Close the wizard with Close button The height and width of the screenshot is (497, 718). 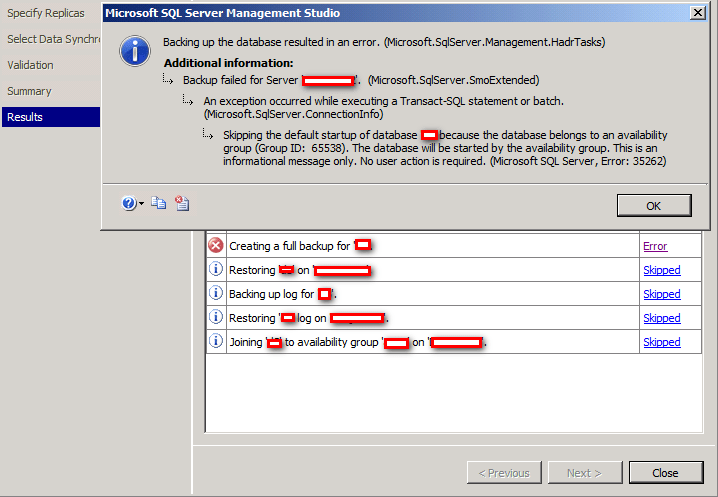(666, 473)
